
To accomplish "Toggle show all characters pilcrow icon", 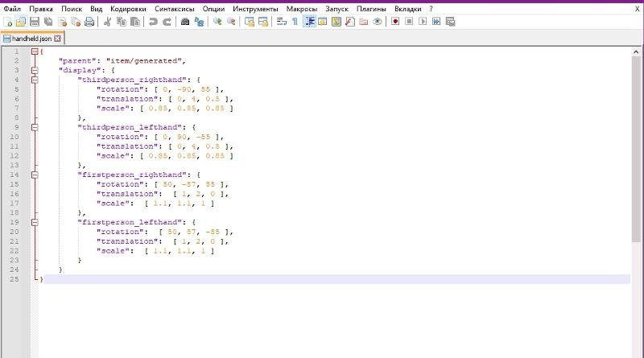I will (295, 22).
